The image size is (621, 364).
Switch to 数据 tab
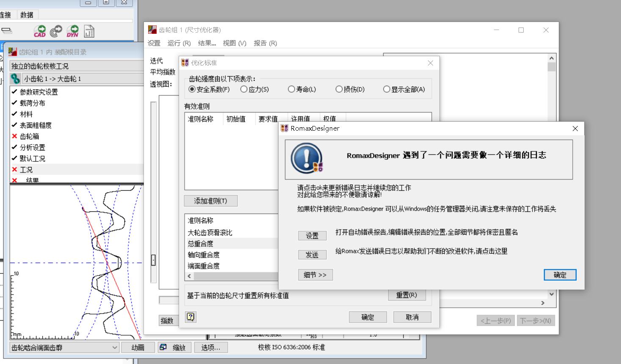click(27, 15)
